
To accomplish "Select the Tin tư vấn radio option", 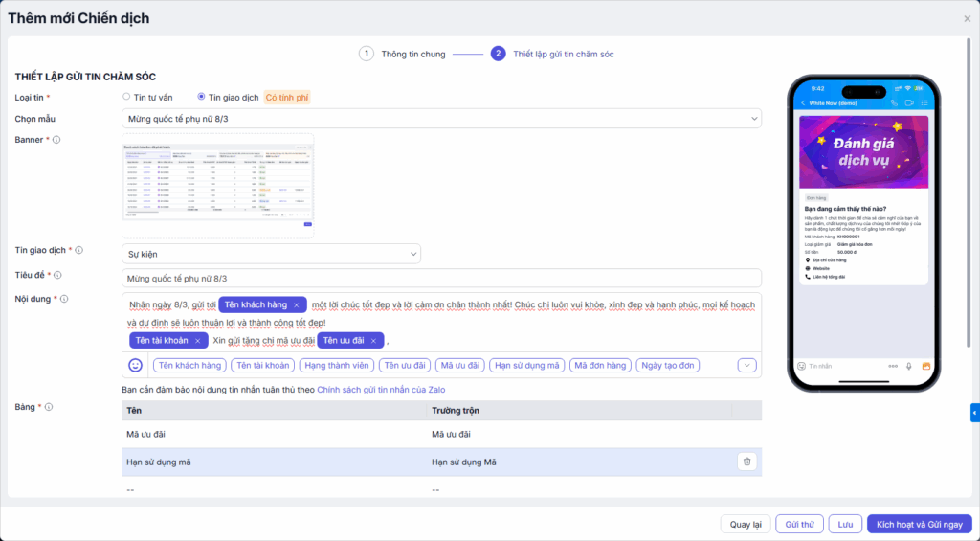I will [127, 97].
